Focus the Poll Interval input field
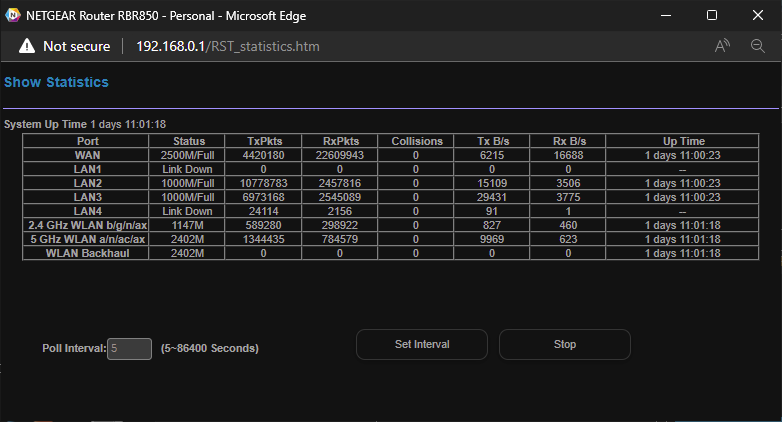 coord(129,348)
